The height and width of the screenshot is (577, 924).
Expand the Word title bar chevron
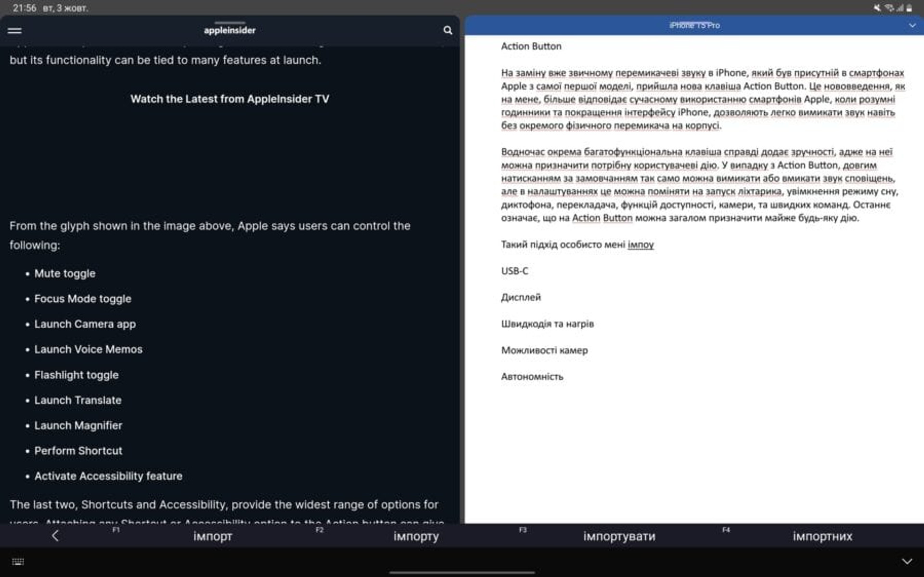[912, 26]
